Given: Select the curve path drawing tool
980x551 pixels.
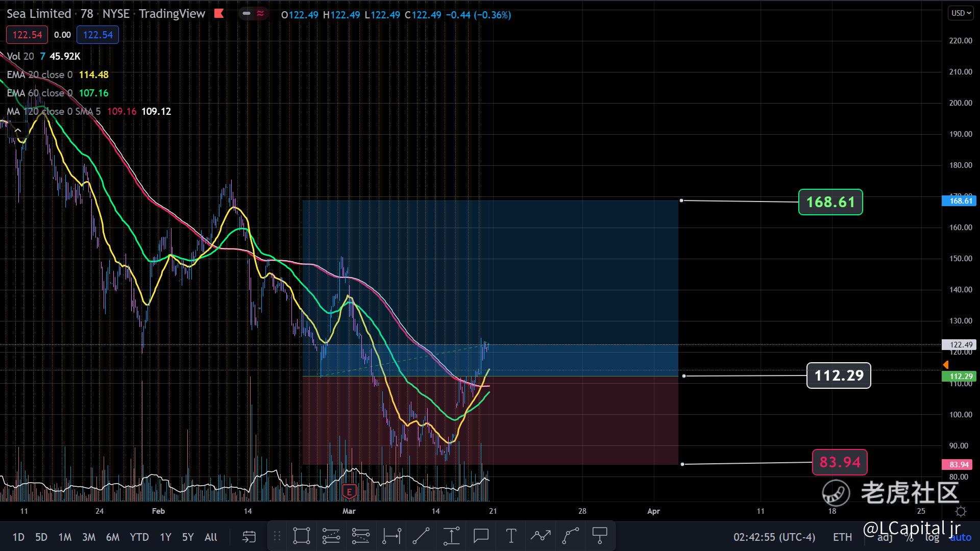Looking at the screenshot, I should [570, 536].
